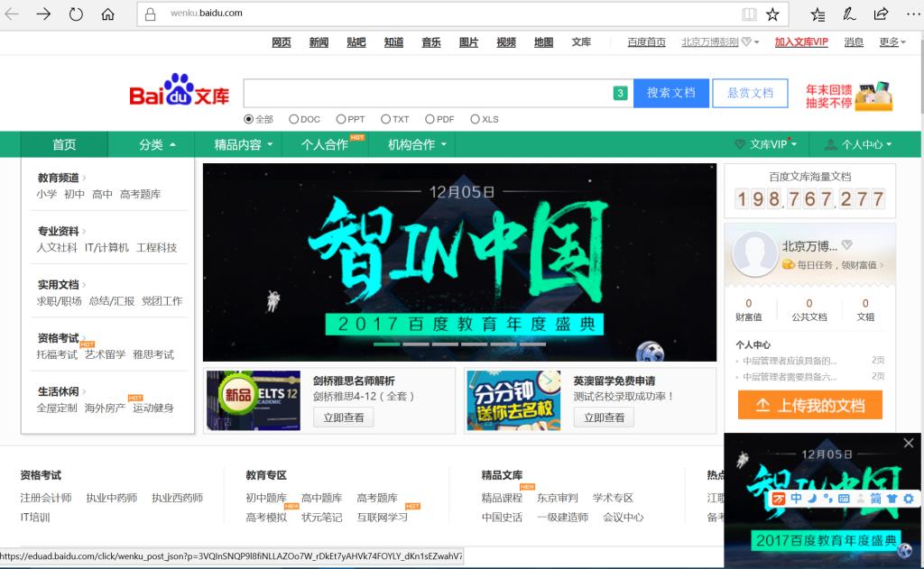Open the 新闻 top menu item
924x569 pixels.
(x=319, y=41)
